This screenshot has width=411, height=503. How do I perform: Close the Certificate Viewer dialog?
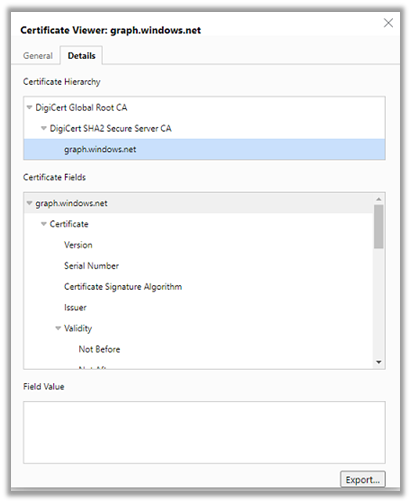pyautogui.click(x=388, y=23)
